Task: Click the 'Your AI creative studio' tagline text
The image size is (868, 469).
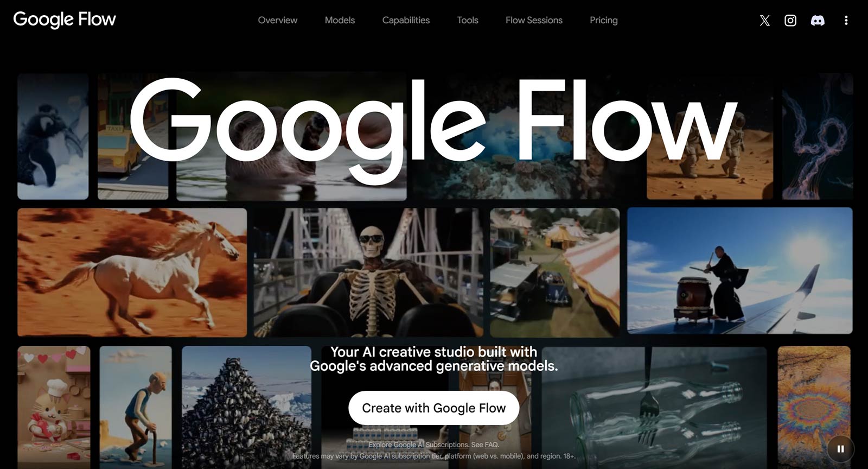Action: (x=434, y=359)
